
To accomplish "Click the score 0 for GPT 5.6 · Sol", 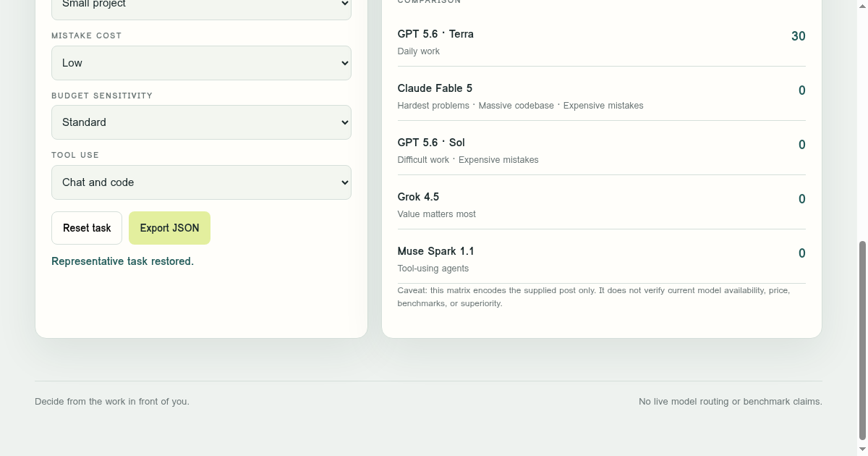I will [x=802, y=145].
